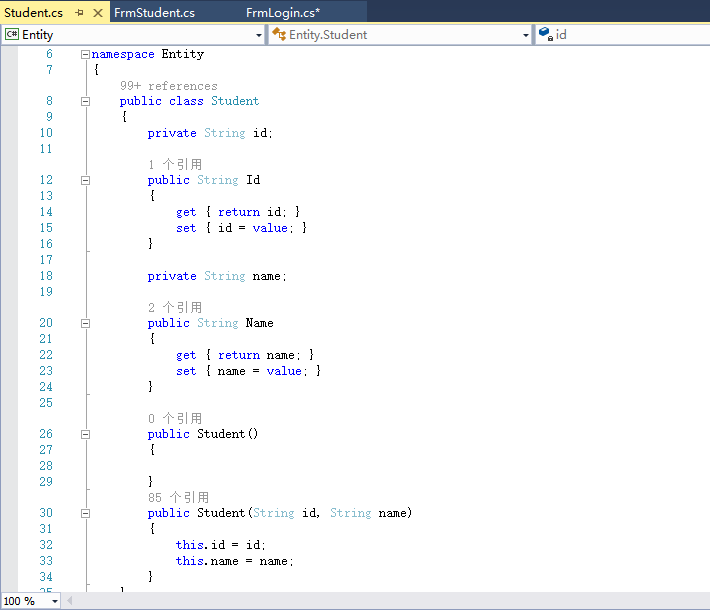Image resolution: width=710 pixels, height=610 pixels.
Task: Open the Entity.Student type dropdown
Action: [525, 35]
